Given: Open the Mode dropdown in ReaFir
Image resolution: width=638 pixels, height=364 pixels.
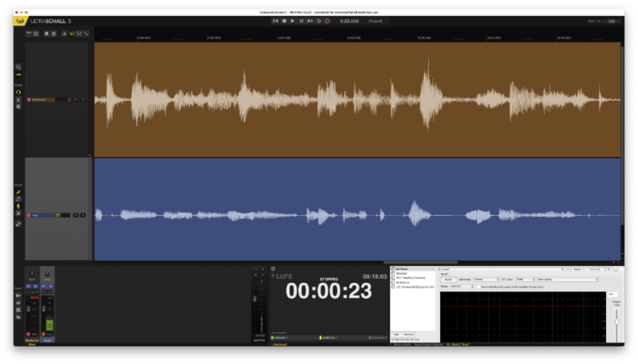Looking at the screenshot, I should tap(462, 287).
